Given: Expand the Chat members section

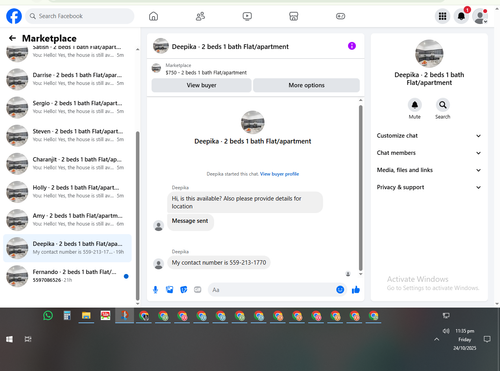Looking at the screenshot, I should point(429,153).
